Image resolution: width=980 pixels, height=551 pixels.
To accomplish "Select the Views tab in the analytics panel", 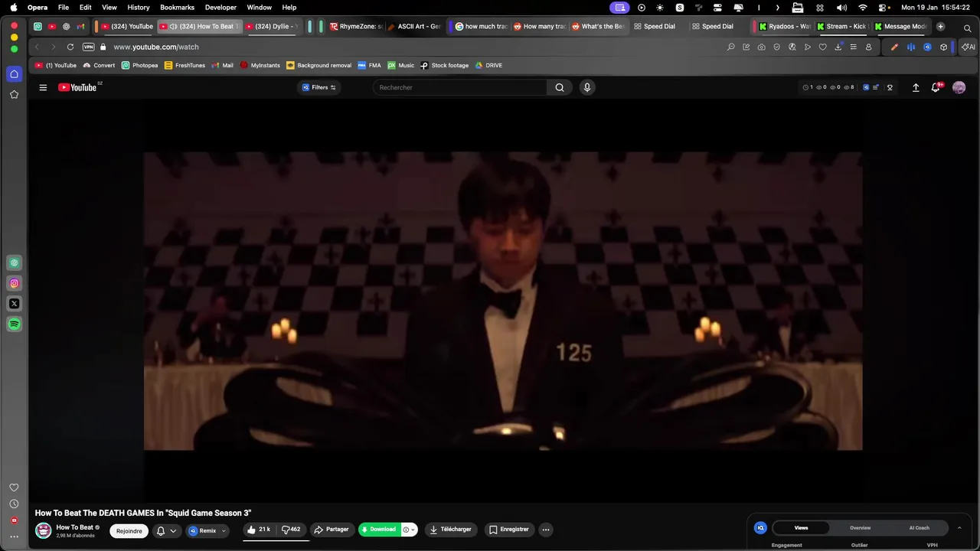I will pyautogui.click(x=801, y=527).
